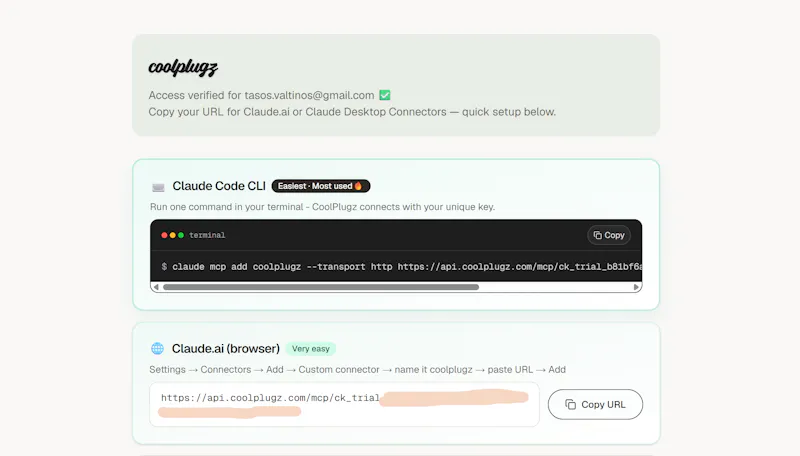Click the terminal scrollbar left arrow

point(156,287)
